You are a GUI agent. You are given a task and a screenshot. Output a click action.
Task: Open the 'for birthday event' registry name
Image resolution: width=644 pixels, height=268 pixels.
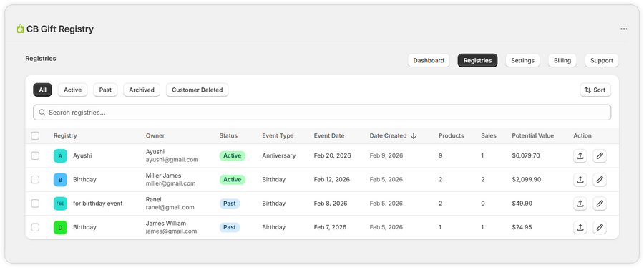click(x=98, y=204)
